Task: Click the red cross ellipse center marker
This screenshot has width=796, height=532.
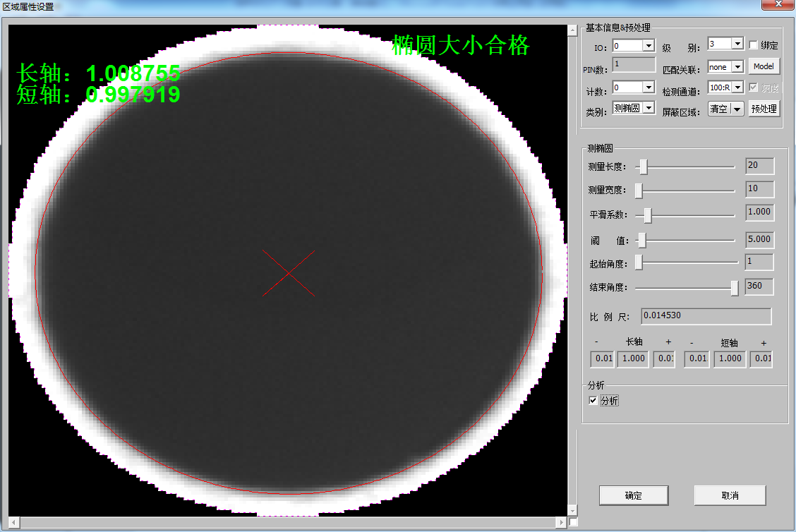Action: [289, 273]
